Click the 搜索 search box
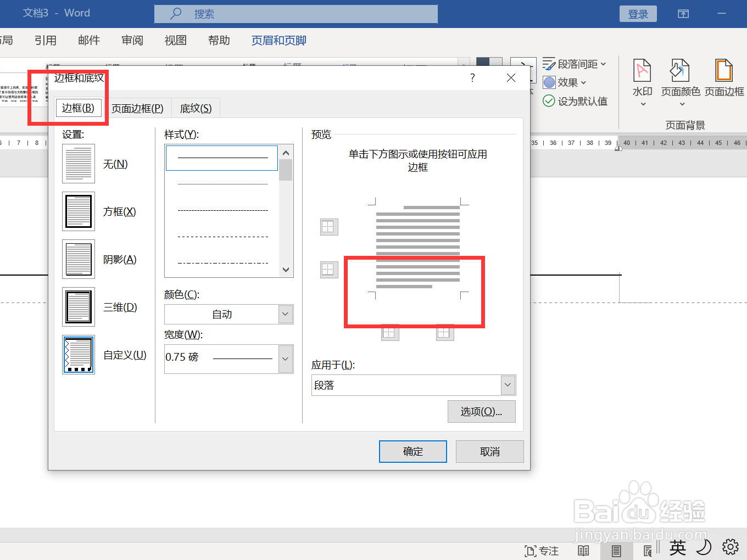The width and height of the screenshot is (747, 560). coord(296,14)
